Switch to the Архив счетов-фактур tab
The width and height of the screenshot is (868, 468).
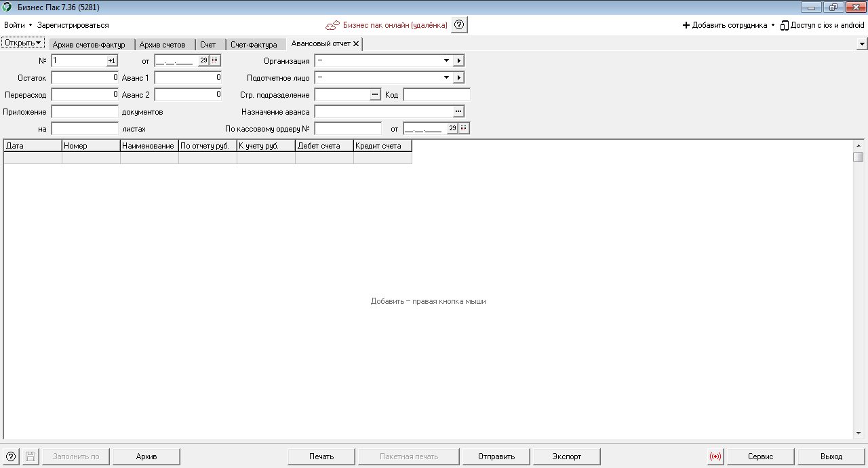click(x=89, y=45)
